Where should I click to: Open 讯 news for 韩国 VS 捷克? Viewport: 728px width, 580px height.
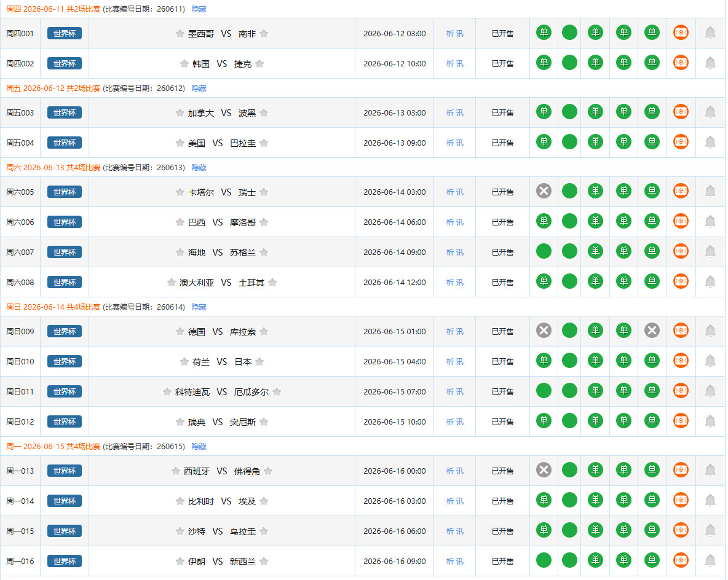point(460,63)
